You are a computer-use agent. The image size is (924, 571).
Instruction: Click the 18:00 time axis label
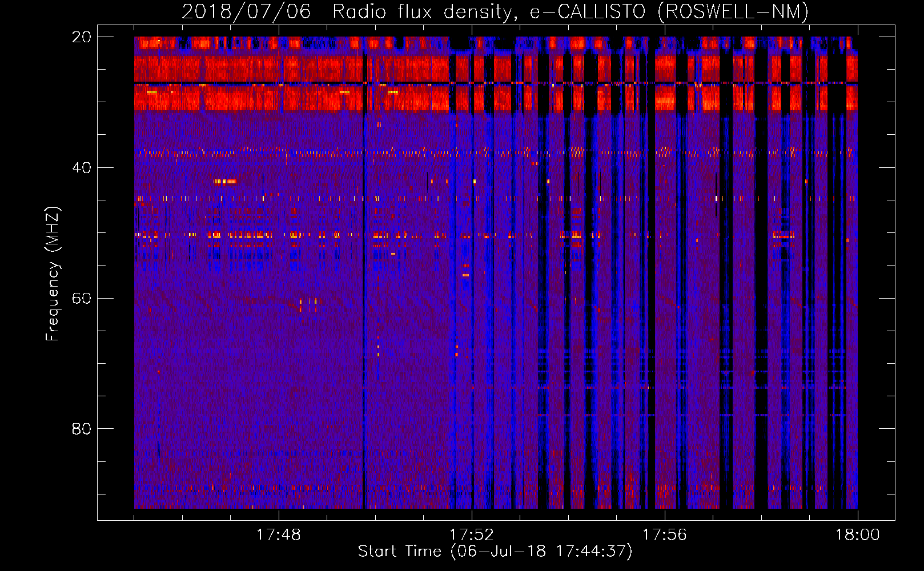pyautogui.click(x=857, y=535)
